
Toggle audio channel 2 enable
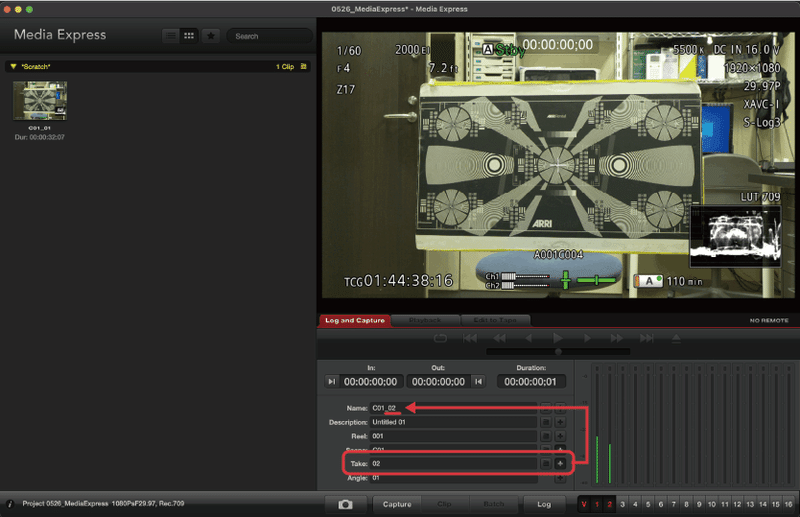coord(609,504)
